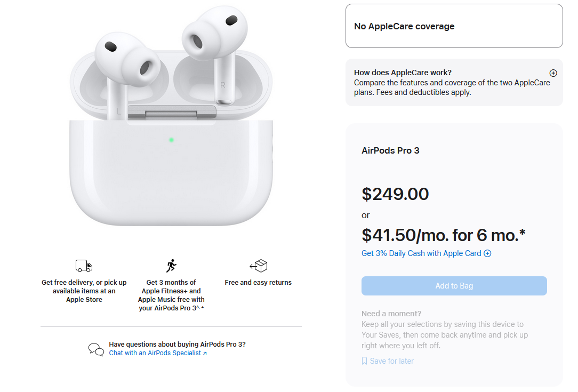
Task: Click the Apple Fitness+ runner icon
Action: (x=171, y=266)
